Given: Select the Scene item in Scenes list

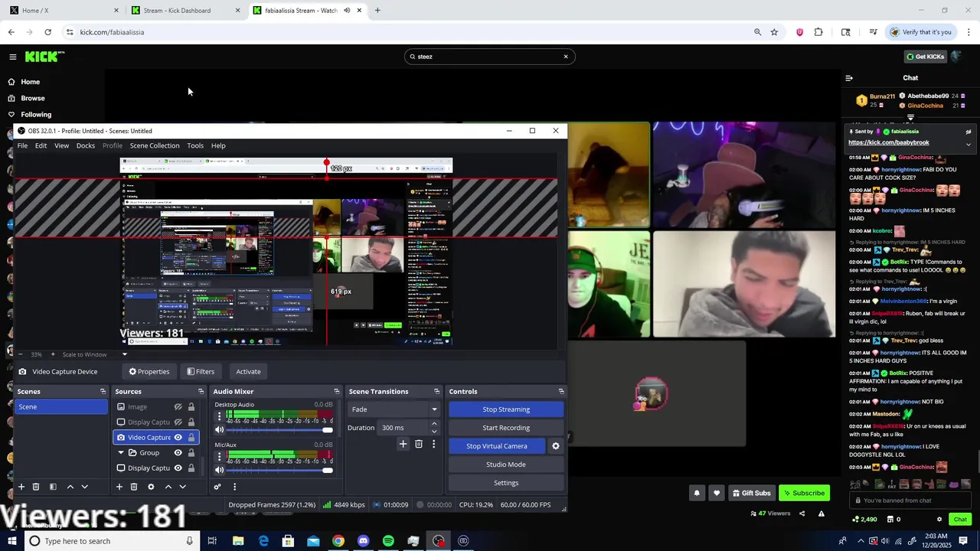Looking at the screenshot, I should pyautogui.click(x=61, y=407).
